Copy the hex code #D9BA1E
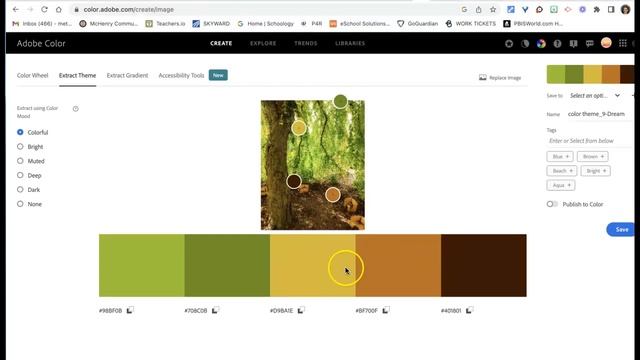 click(x=301, y=310)
